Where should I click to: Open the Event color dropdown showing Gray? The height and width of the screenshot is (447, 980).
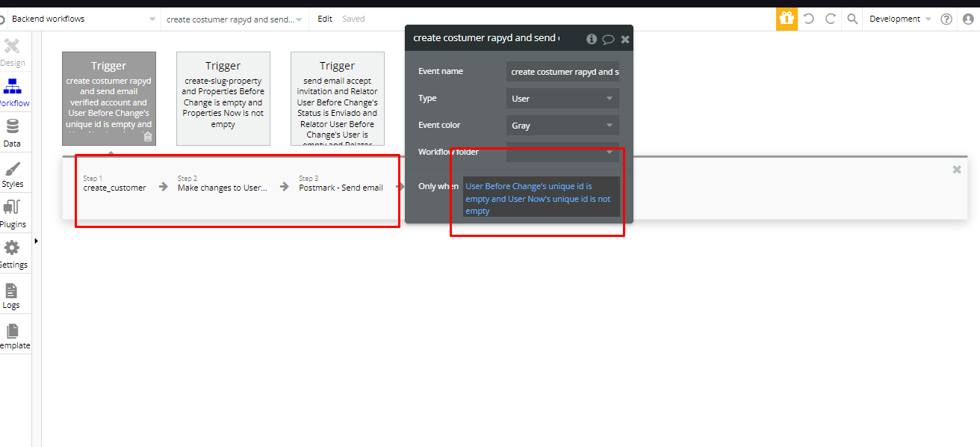tap(562, 125)
